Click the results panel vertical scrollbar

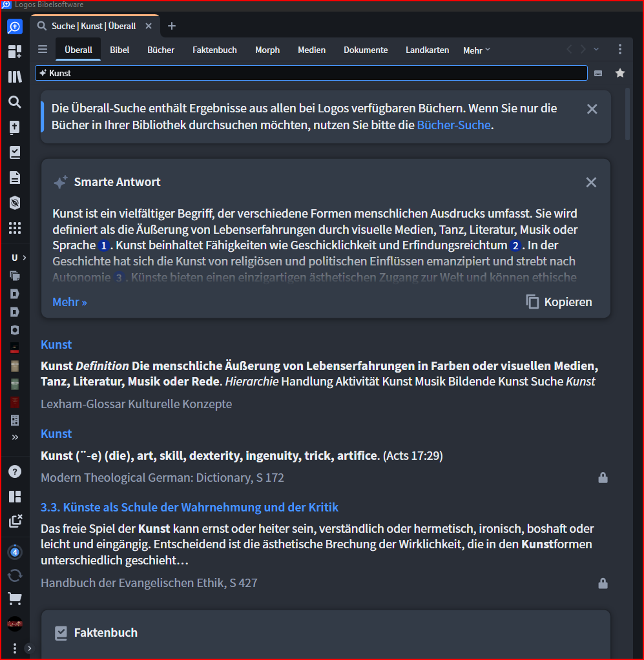pyautogui.click(x=627, y=114)
